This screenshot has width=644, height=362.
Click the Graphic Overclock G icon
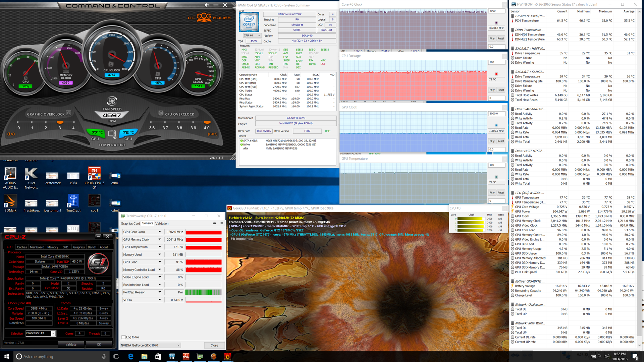(x=68, y=113)
